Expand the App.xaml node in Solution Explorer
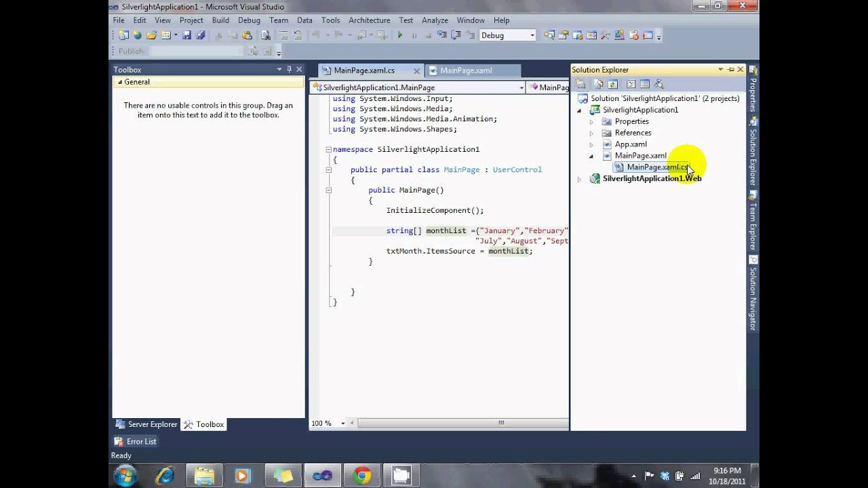 [x=591, y=144]
